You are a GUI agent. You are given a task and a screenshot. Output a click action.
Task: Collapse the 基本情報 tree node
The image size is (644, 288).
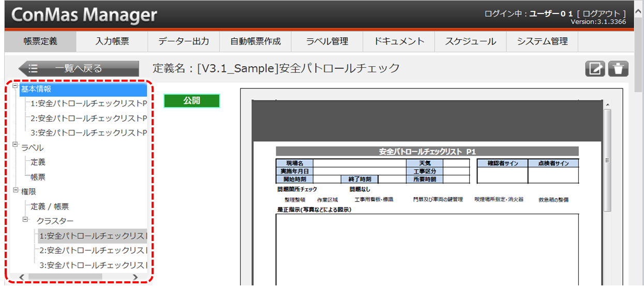pyautogui.click(x=16, y=86)
